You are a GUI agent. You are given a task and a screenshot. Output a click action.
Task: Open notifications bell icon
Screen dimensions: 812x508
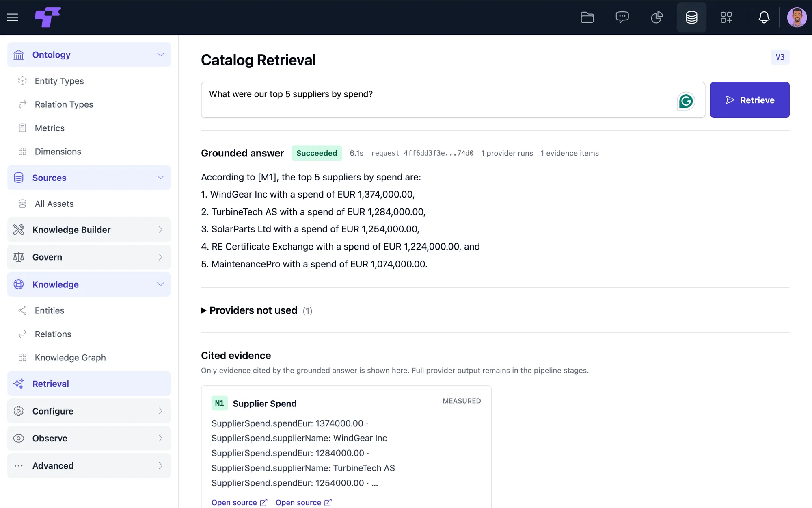[x=764, y=17]
